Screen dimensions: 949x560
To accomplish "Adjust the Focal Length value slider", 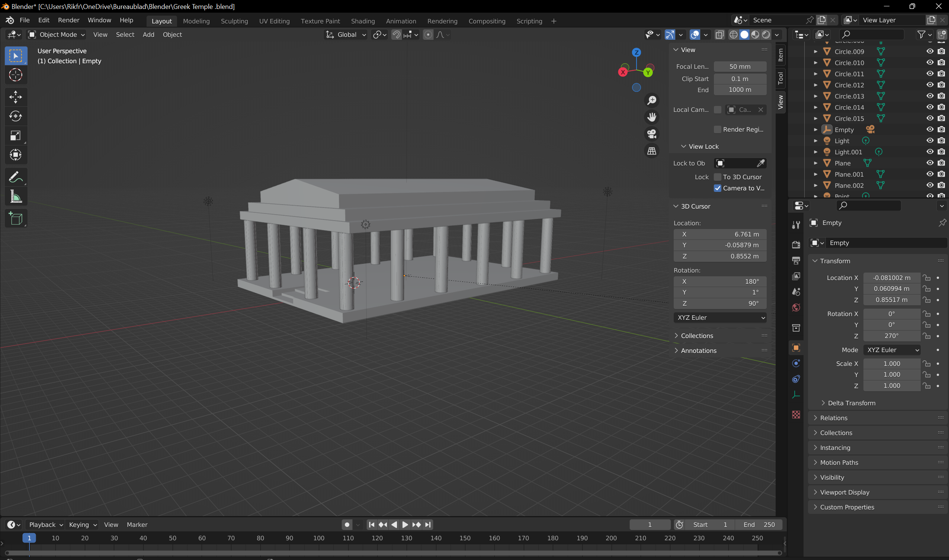I will pos(740,67).
